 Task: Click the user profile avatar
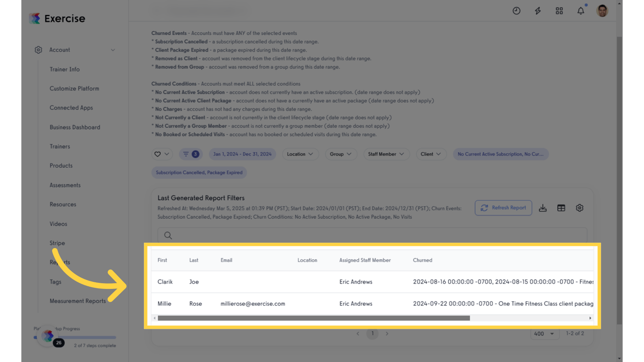pos(602,10)
